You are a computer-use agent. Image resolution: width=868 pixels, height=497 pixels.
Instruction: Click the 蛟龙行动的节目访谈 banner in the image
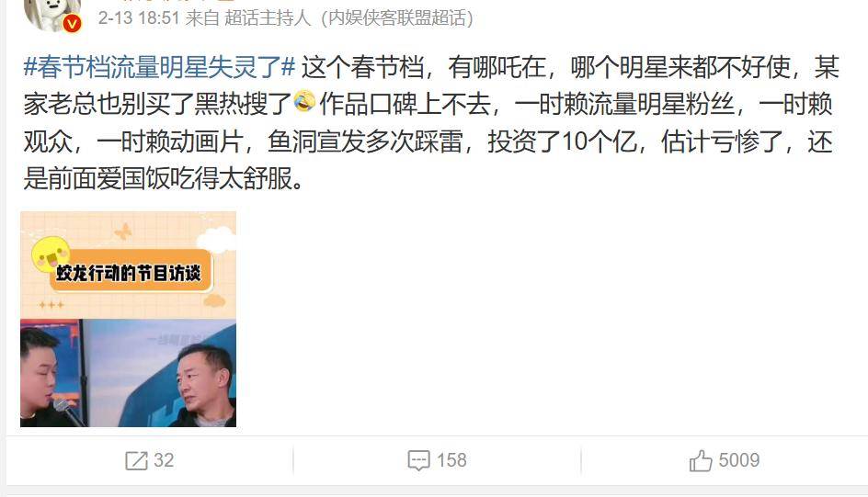131,271
